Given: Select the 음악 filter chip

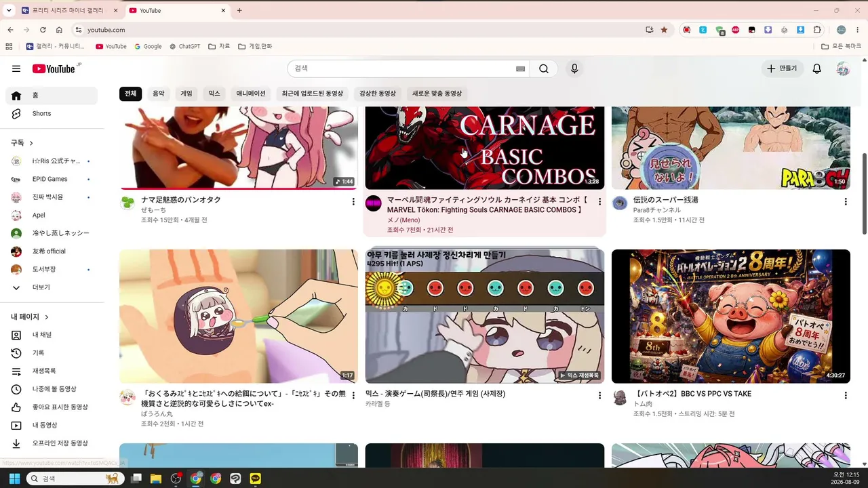Looking at the screenshot, I should tap(158, 94).
